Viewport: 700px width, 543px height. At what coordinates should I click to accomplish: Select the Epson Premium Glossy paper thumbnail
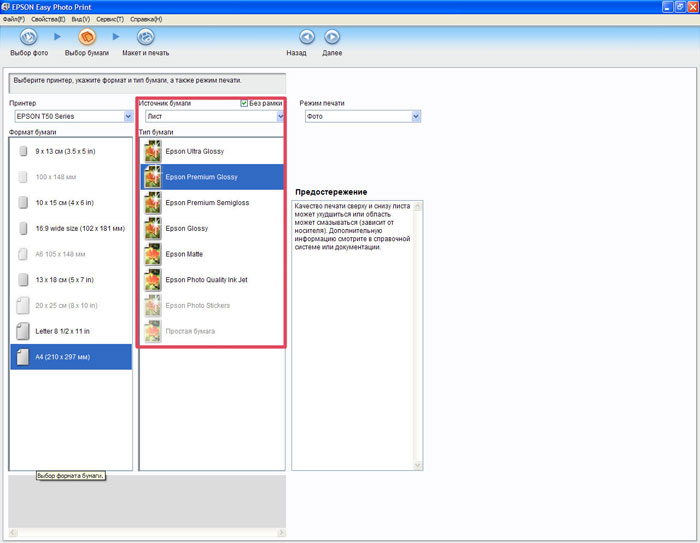click(153, 177)
